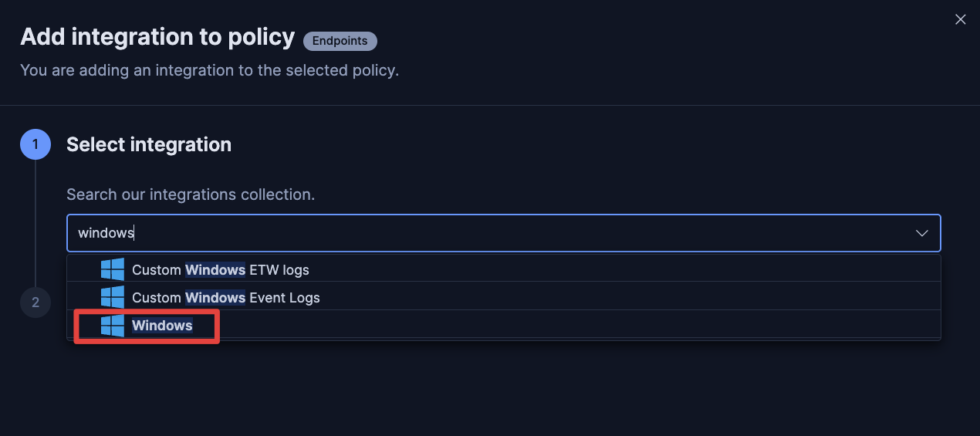Select the Windows integration option
Image resolution: width=980 pixels, height=436 pixels.
coord(162,326)
